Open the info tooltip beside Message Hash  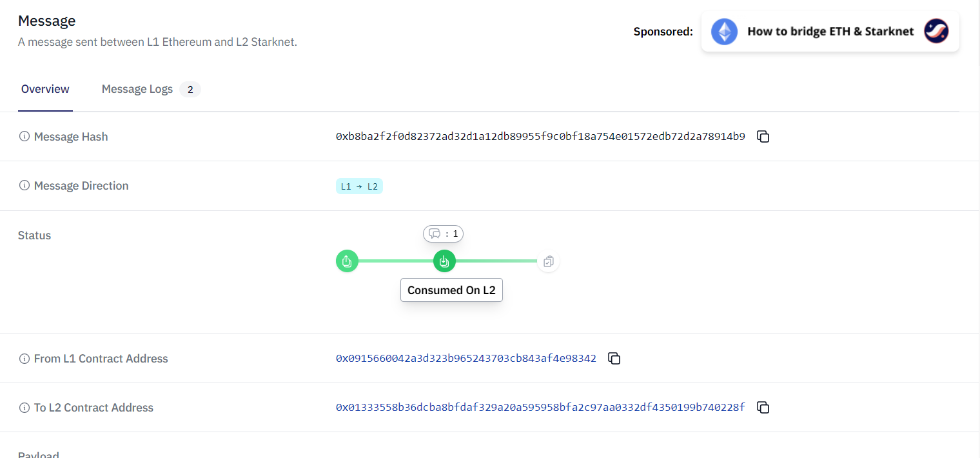click(x=24, y=136)
